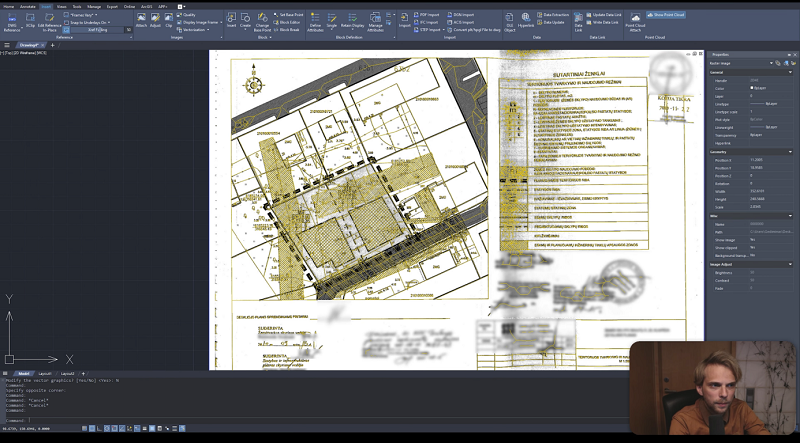The height and width of the screenshot is (443, 800).
Task: Click the DWG Reference icon
Action: click(x=11, y=22)
